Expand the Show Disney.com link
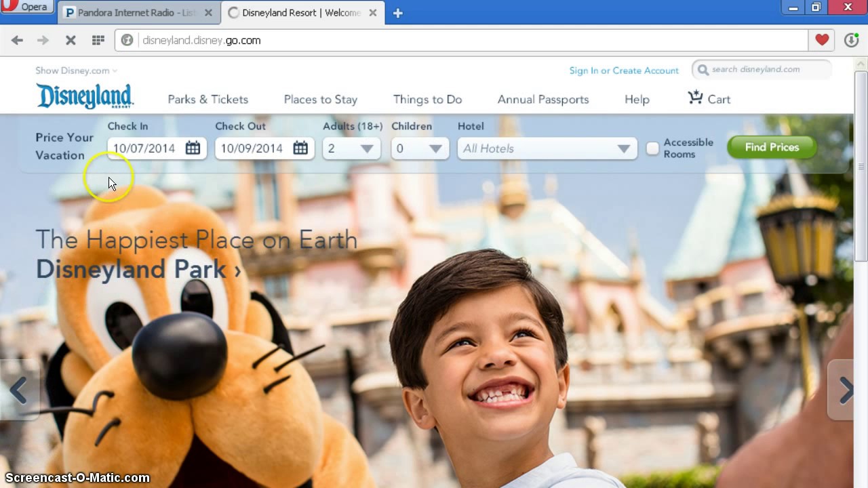Viewport: 868px width, 488px height. click(76, 70)
